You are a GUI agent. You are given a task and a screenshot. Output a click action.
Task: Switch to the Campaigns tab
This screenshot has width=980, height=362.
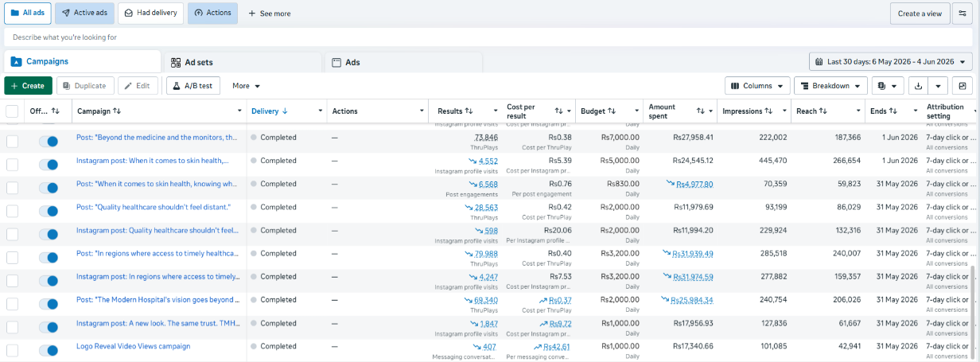coord(82,61)
